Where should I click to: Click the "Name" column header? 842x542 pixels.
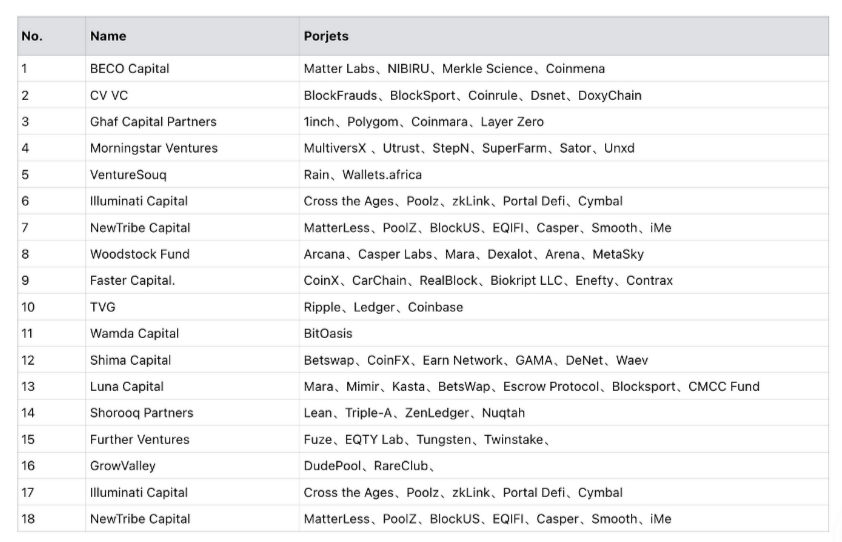pos(108,36)
